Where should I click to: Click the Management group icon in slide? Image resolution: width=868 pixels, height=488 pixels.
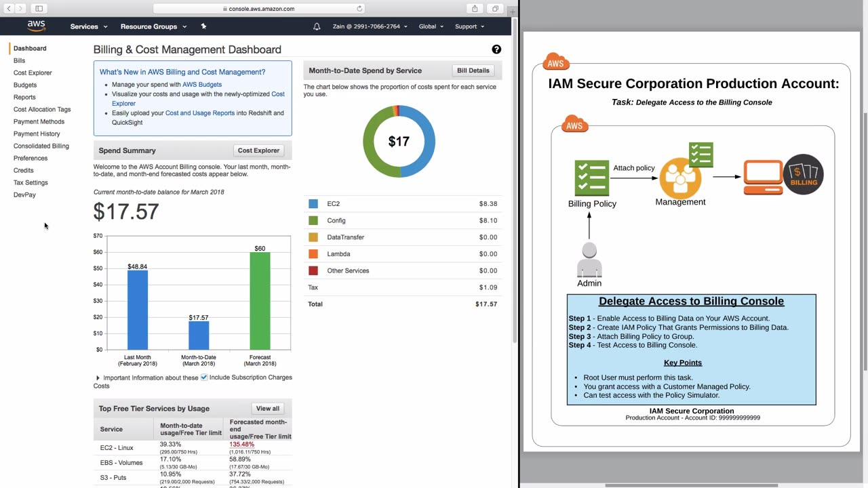pyautogui.click(x=680, y=178)
